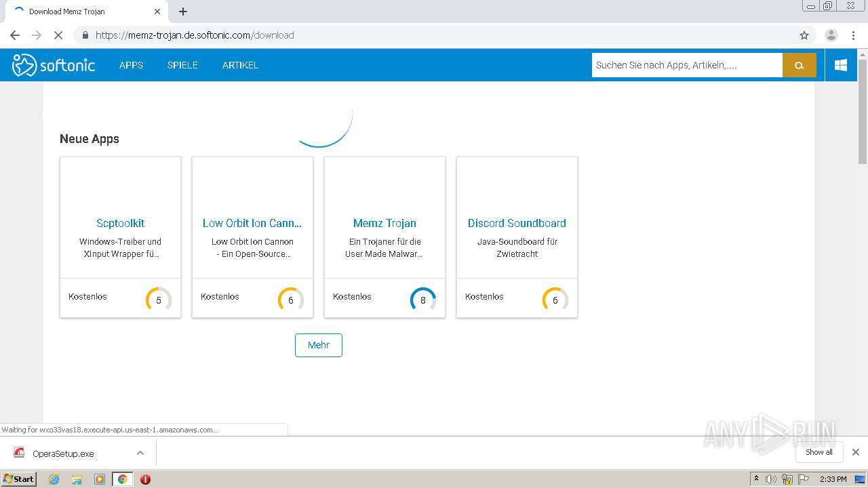Launch Internet Explorer from taskbar
This screenshot has width=868, height=488.
(x=54, y=479)
